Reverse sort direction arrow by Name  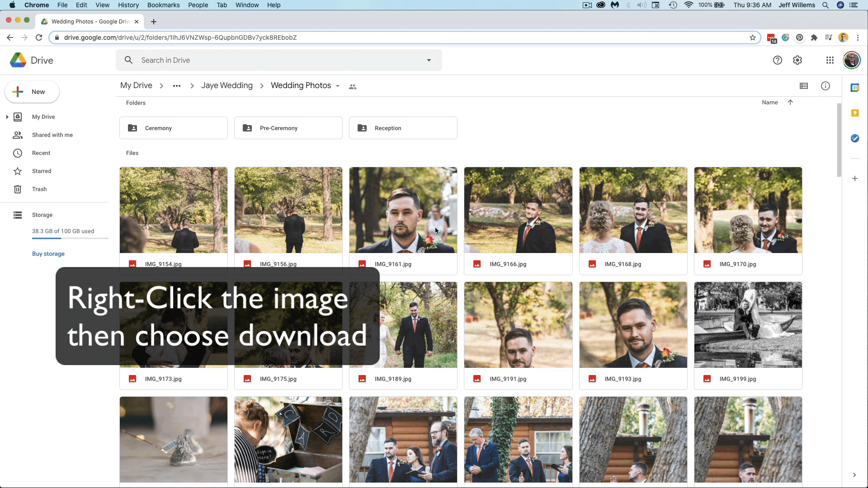coord(790,103)
